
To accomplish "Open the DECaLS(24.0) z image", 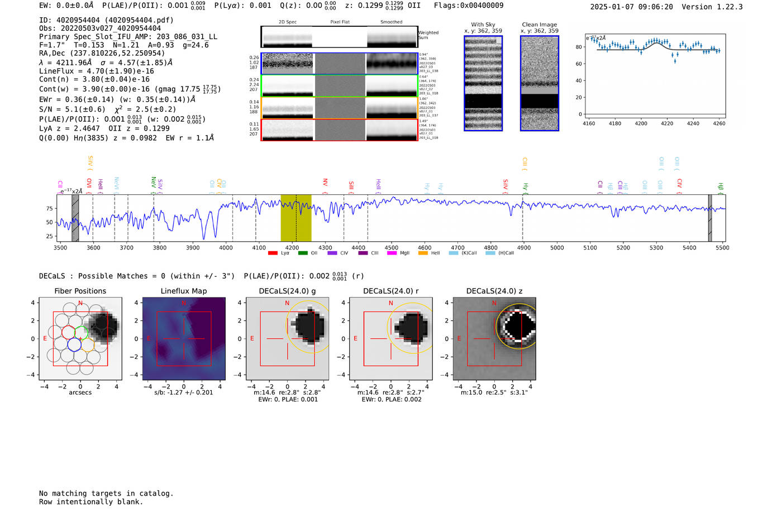I will (494, 338).
